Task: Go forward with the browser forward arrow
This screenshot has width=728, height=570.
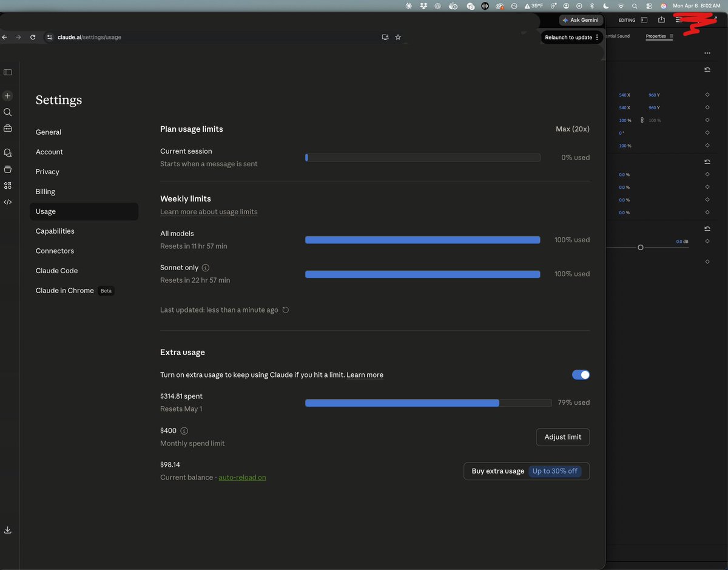Action: tap(18, 37)
